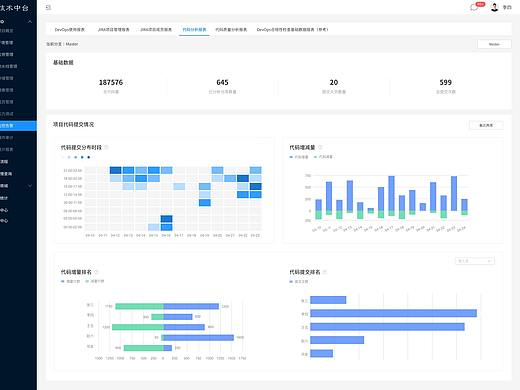This screenshot has height=390, width=520.
Task: Click the time-range button in 项目代码提交情况 header
Action: (x=486, y=125)
